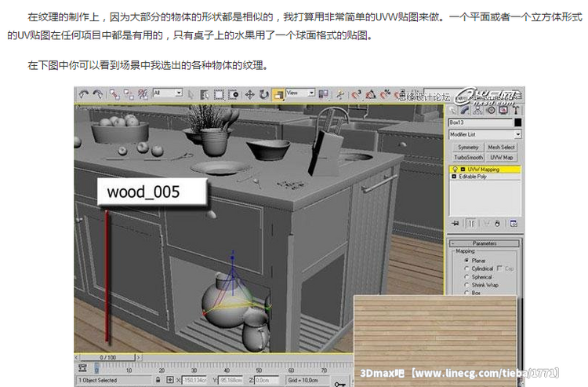Select the Select and Link tool
Screen dimensions: 588x387
pyautogui.click(x=114, y=93)
